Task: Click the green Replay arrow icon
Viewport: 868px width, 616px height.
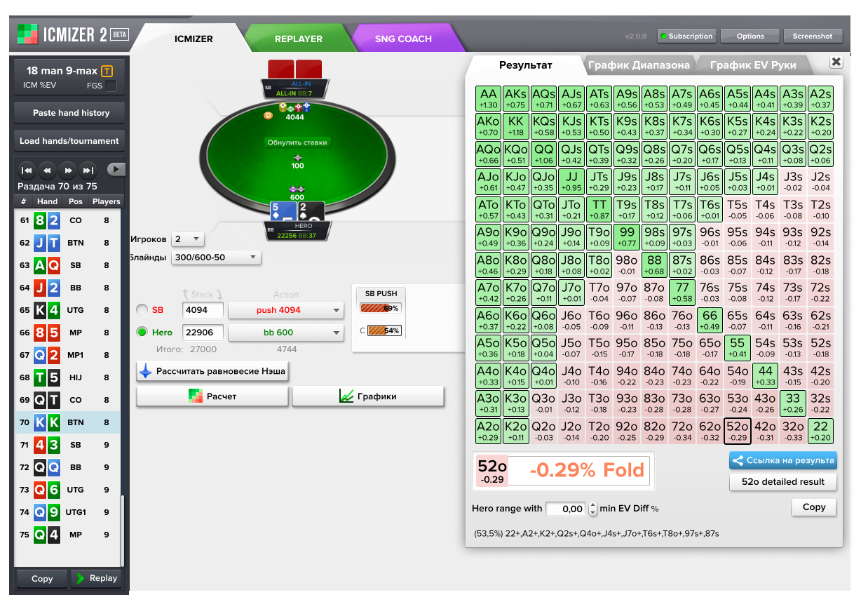Action: tap(81, 578)
